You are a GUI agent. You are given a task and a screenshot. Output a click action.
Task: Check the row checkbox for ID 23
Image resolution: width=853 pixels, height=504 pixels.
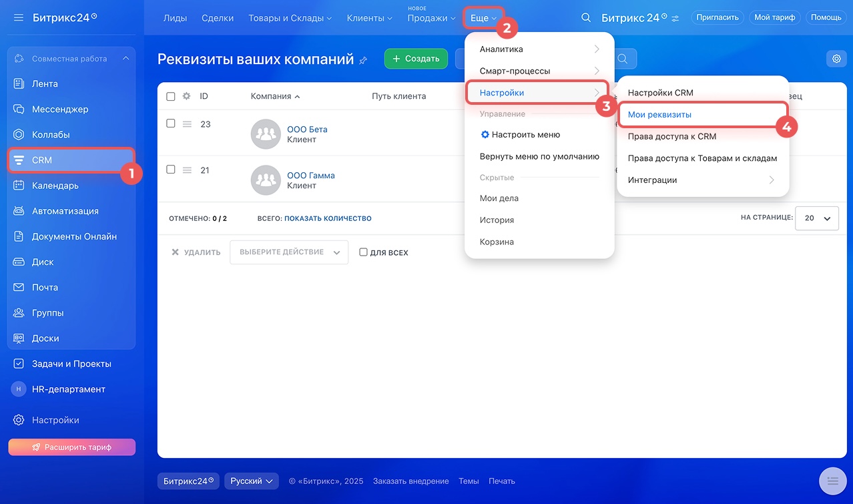tap(171, 123)
